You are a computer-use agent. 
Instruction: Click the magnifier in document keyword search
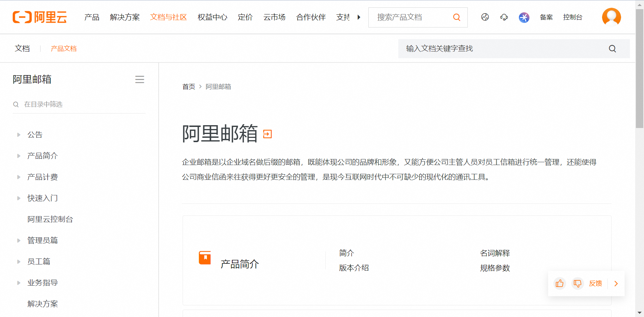tap(613, 49)
